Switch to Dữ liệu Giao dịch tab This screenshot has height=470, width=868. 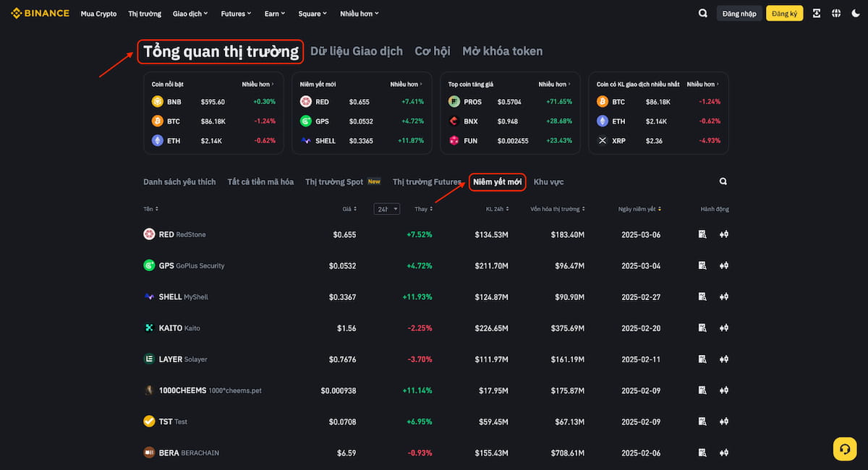pos(357,51)
